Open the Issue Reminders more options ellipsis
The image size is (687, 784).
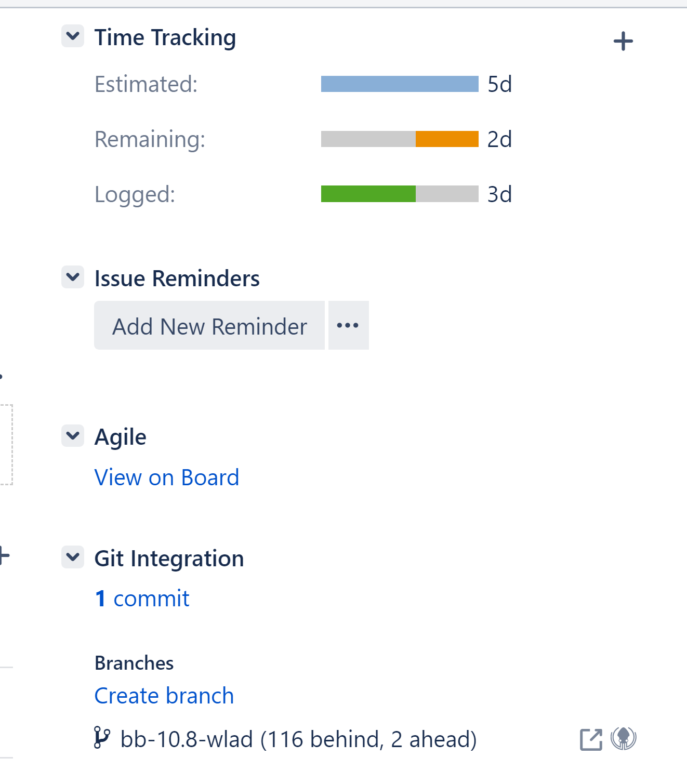coord(348,326)
